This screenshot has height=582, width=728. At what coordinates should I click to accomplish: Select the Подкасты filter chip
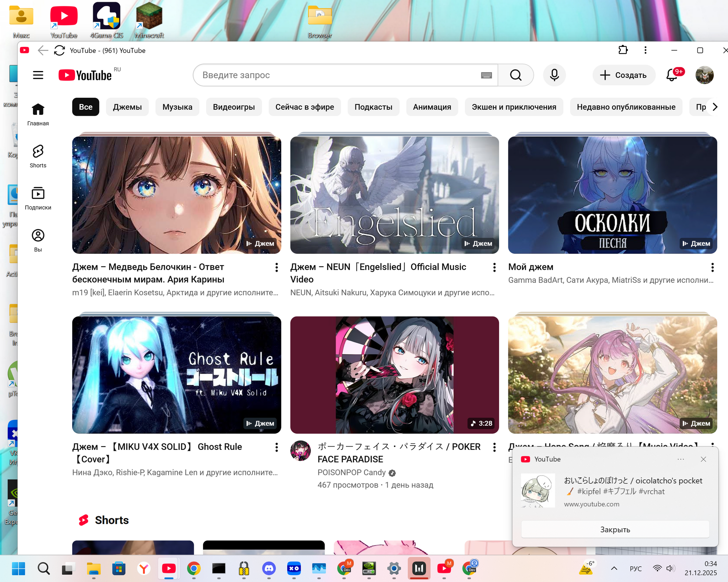[374, 107]
